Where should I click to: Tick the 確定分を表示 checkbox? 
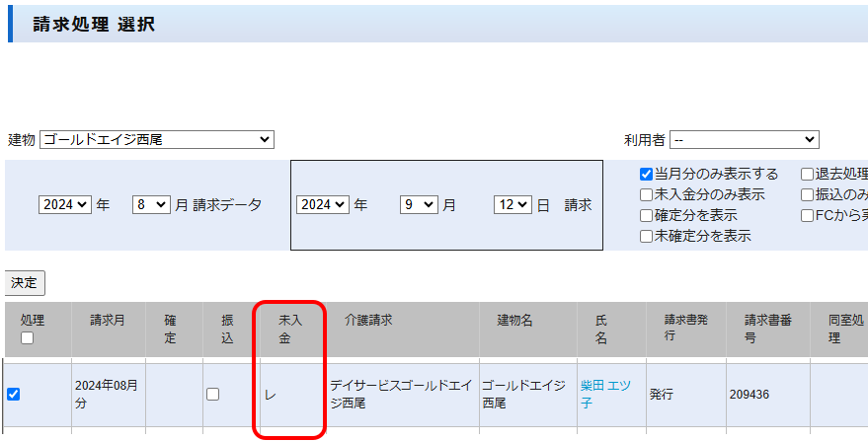pyautogui.click(x=646, y=215)
